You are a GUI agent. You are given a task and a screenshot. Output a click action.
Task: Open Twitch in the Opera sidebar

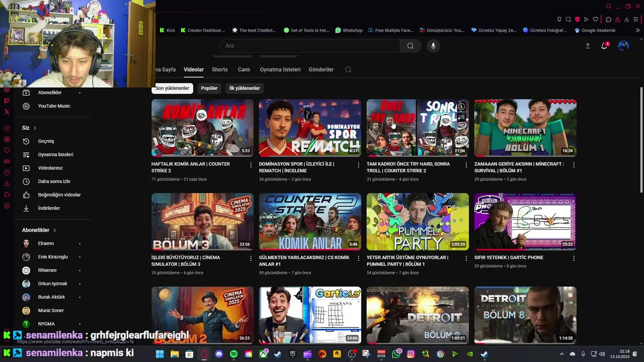tap(7, 101)
